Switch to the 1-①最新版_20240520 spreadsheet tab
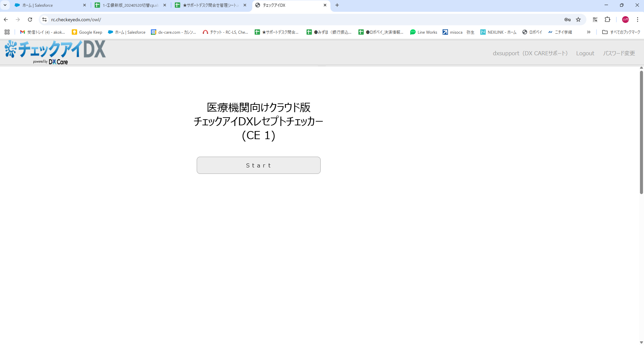Image resolution: width=644 pixels, height=345 pixels. 131,5
